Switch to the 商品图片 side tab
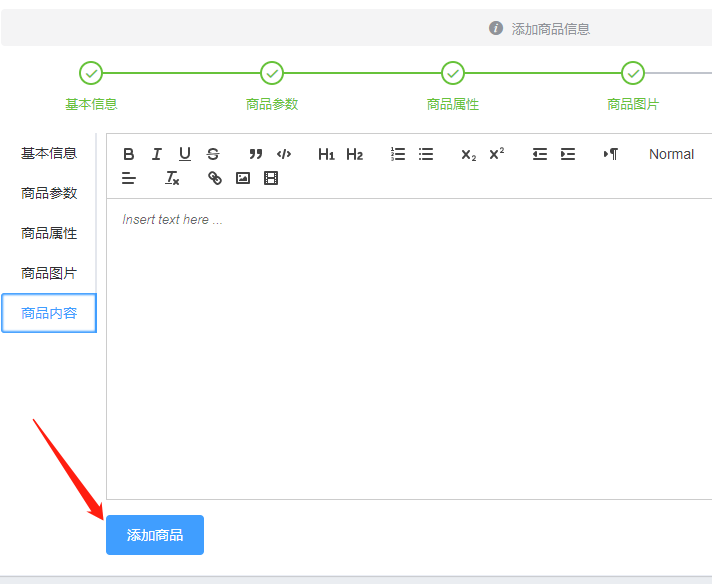This screenshot has width=712, height=584. (49, 273)
